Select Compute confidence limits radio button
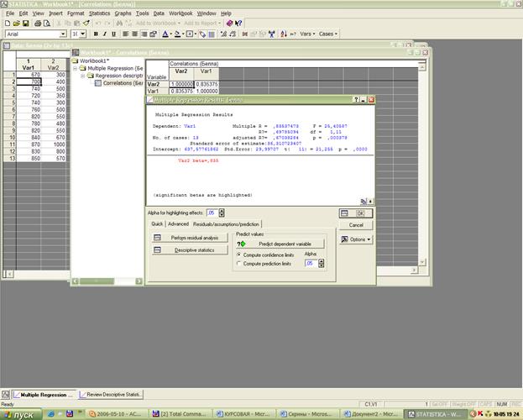The width and height of the screenshot is (523, 420). 238,255
